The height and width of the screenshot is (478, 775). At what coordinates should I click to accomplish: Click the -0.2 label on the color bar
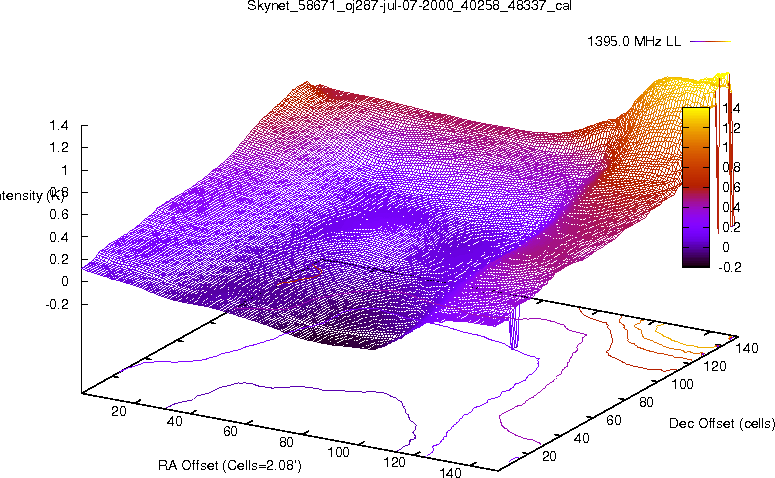(x=730, y=267)
